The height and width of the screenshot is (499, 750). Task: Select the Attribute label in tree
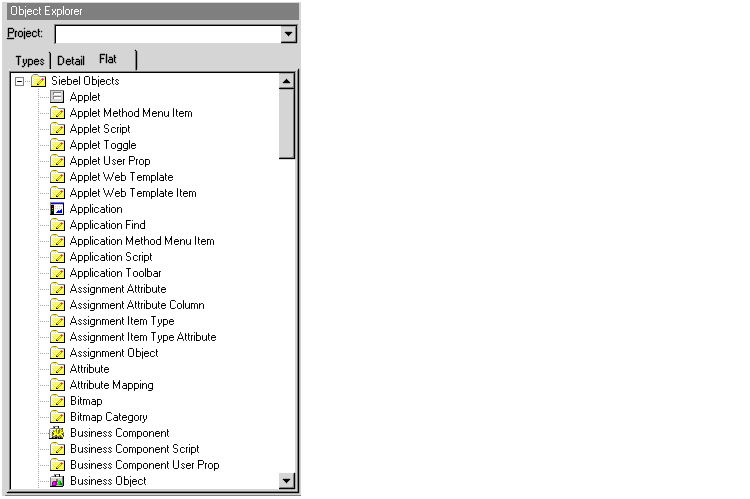point(89,369)
